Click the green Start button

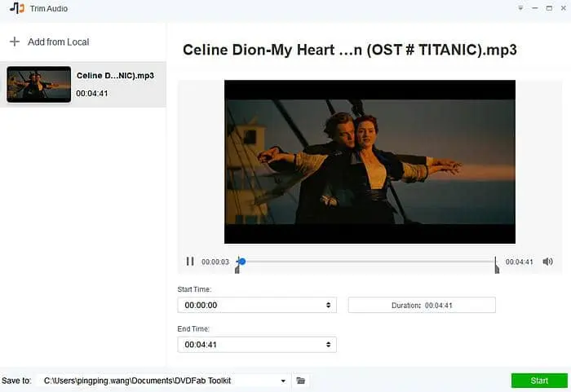pyautogui.click(x=539, y=381)
